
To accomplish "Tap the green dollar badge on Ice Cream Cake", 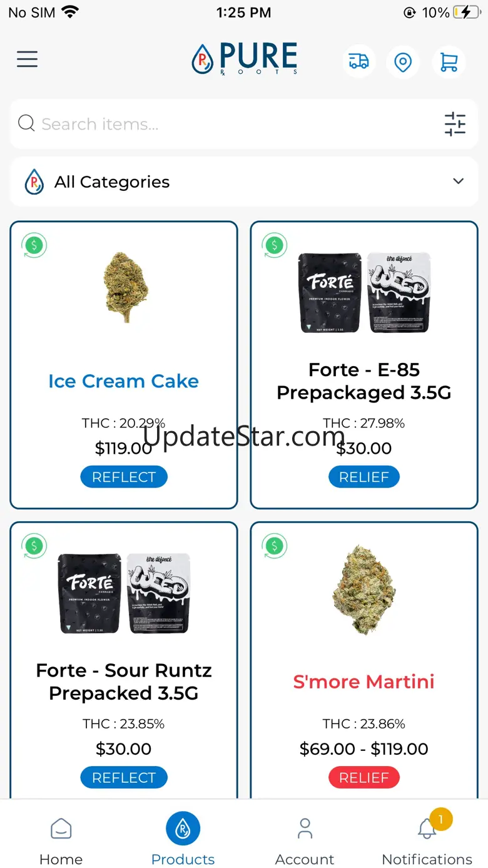I will 34,245.
